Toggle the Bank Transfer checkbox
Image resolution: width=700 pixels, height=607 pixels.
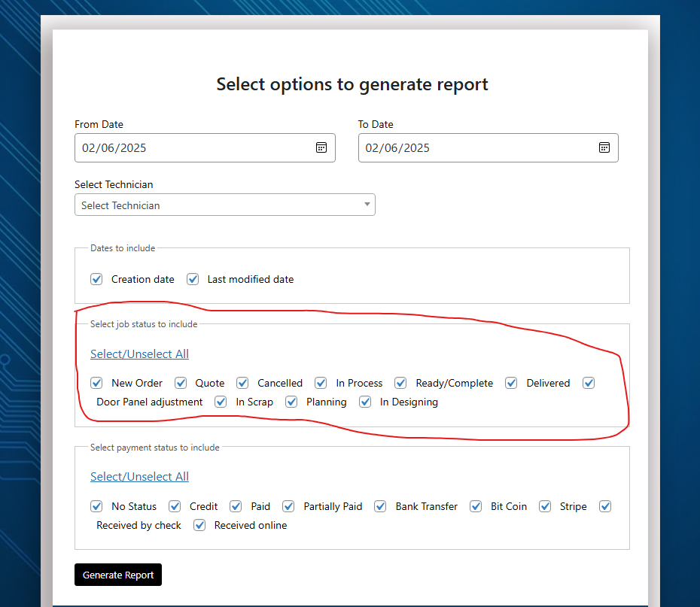point(380,506)
